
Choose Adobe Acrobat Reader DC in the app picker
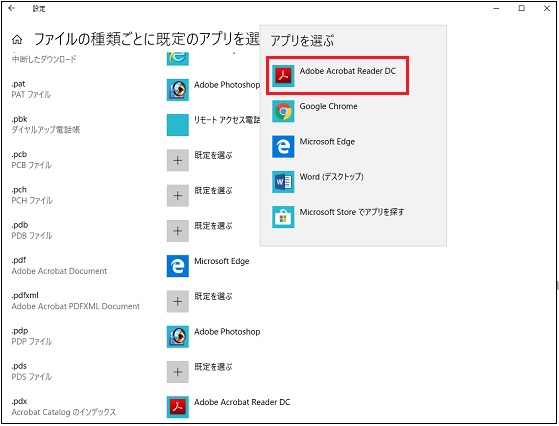337,75
